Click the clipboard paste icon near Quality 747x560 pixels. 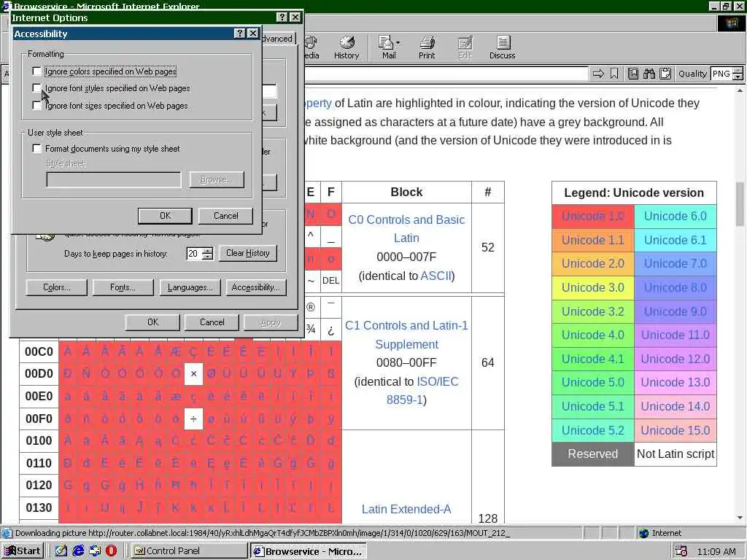tap(665, 74)
